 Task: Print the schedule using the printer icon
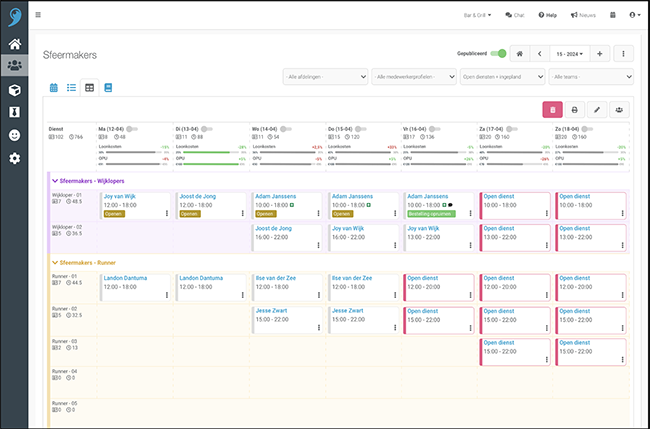pos(575,110)
